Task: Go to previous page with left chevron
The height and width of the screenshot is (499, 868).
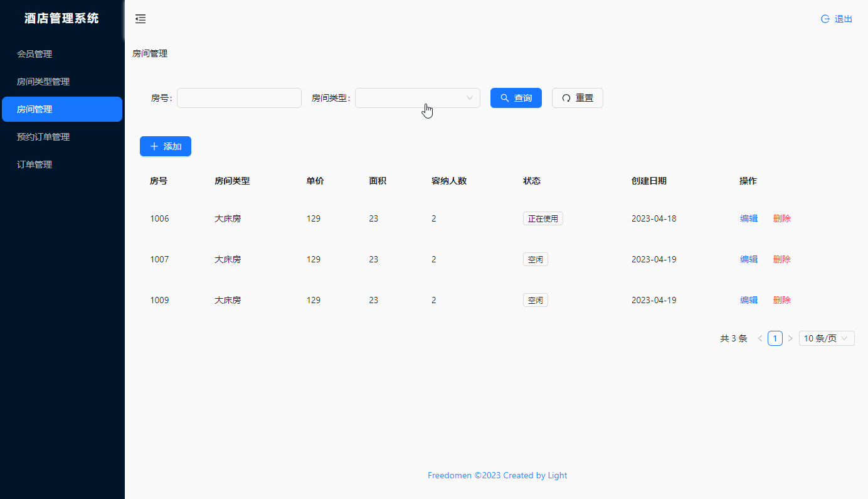Action: click(x=760, y=338)
